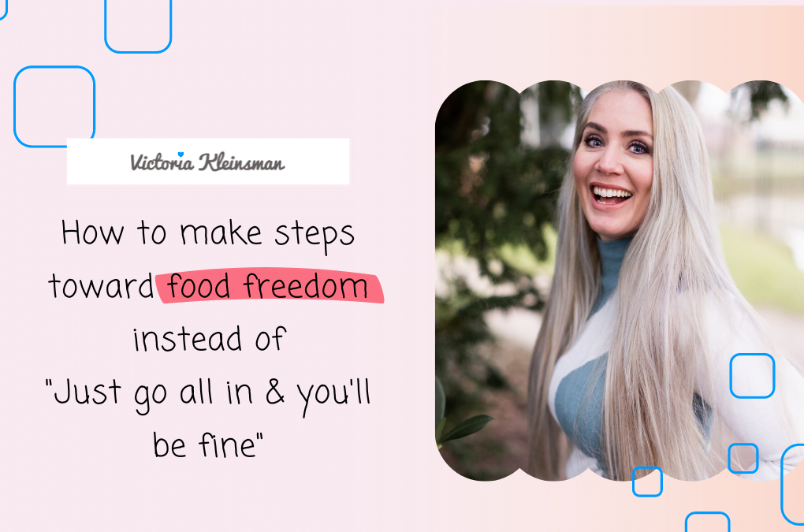Select the "instead of" text line
Screen dimensions: 804x532
[x=209, y=339]
